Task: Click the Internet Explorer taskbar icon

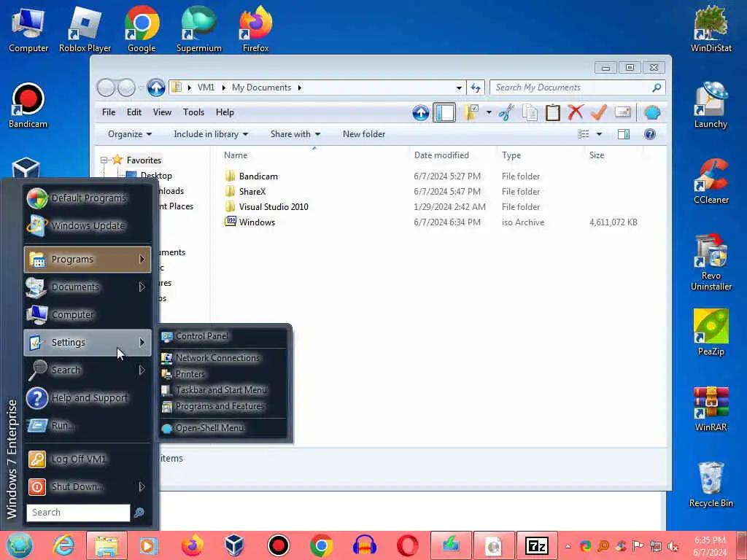Action: coord(63,545)
